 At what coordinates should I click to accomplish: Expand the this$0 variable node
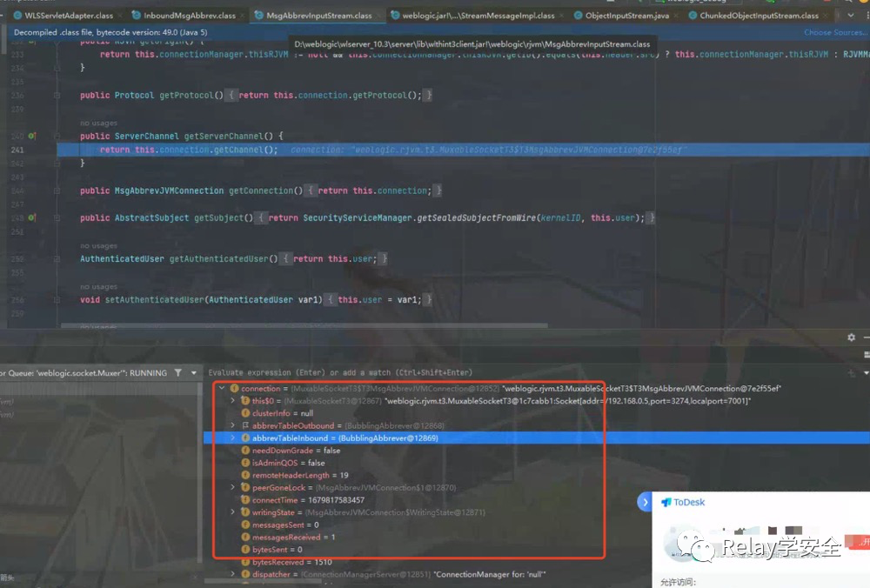(x=233, y=400)
